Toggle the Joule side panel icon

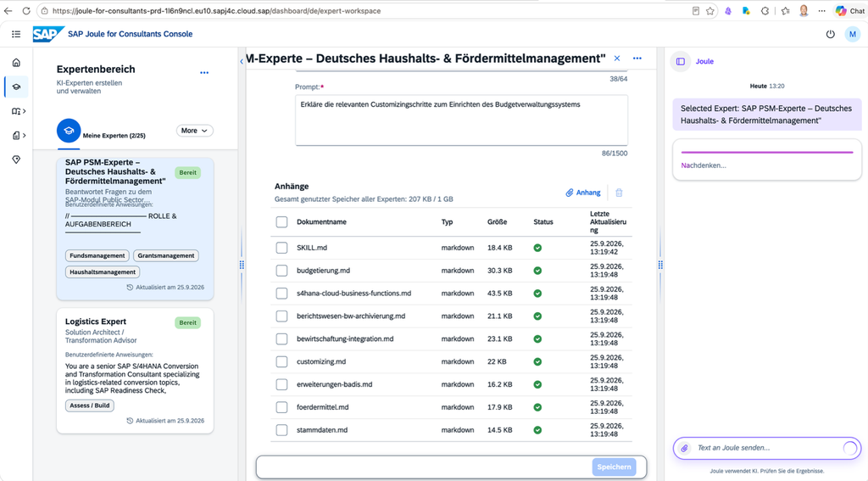pos(681,62)
